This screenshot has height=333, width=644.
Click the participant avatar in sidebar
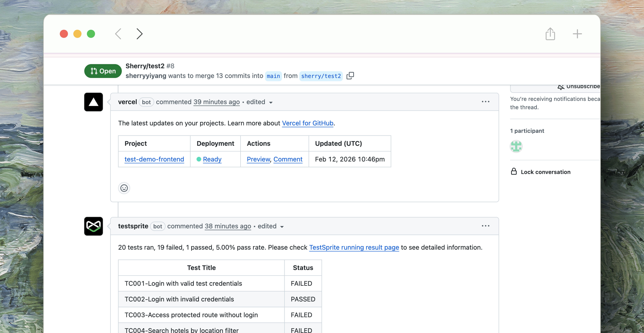[516, 146]
